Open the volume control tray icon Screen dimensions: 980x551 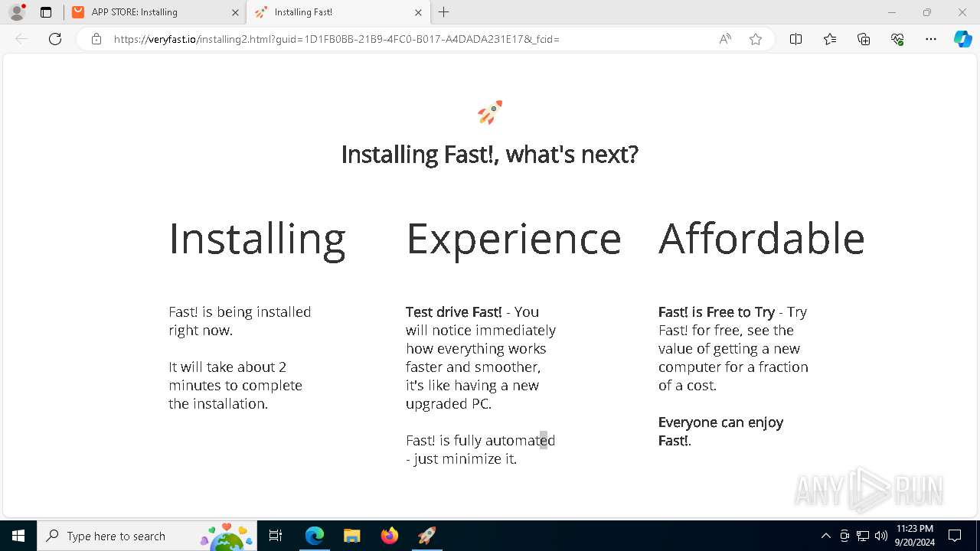881,536
